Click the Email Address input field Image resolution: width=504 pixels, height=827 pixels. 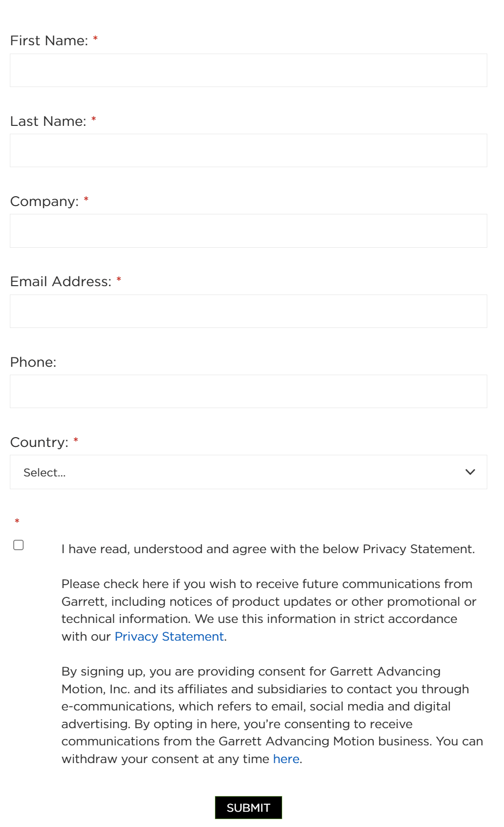click(248, 311)
